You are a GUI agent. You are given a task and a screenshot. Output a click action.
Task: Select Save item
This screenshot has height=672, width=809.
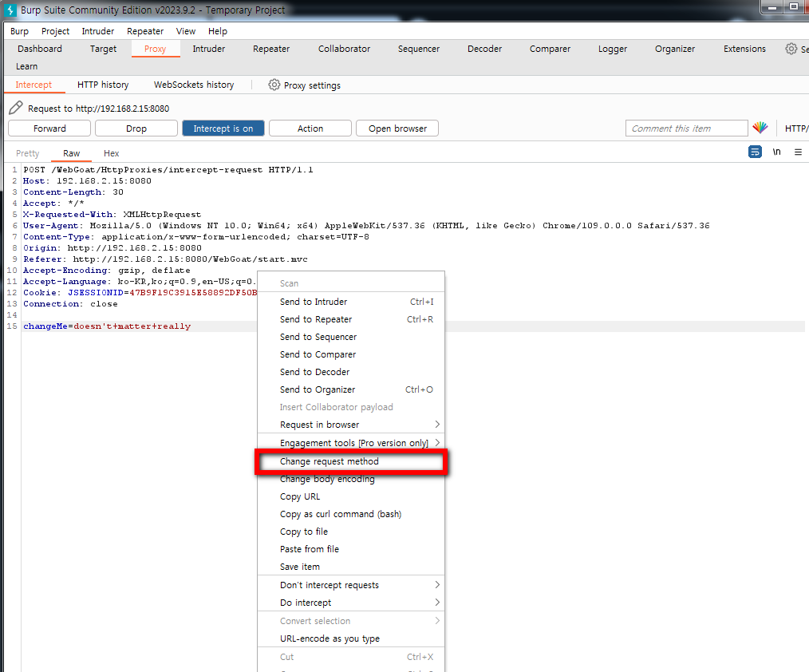point(351,567)
